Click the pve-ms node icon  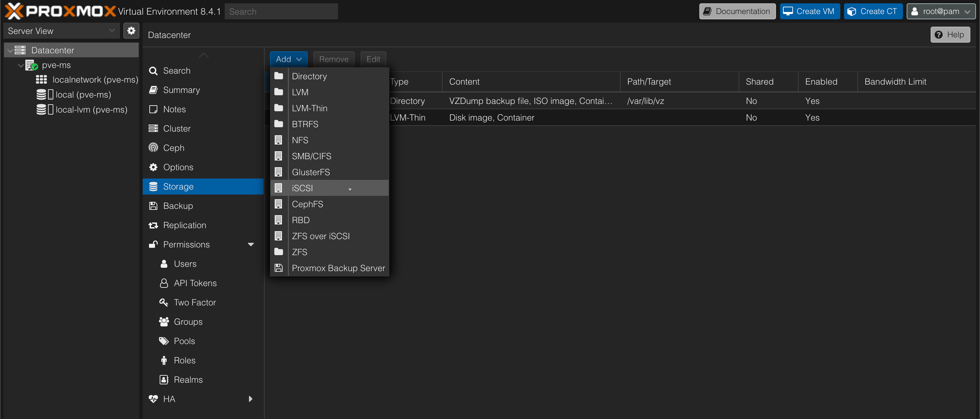[x=32, y=65]
